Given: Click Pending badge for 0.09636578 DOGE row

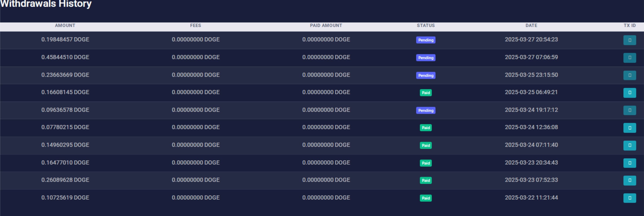Looking at the screenshot, I should tap(426, 110).
